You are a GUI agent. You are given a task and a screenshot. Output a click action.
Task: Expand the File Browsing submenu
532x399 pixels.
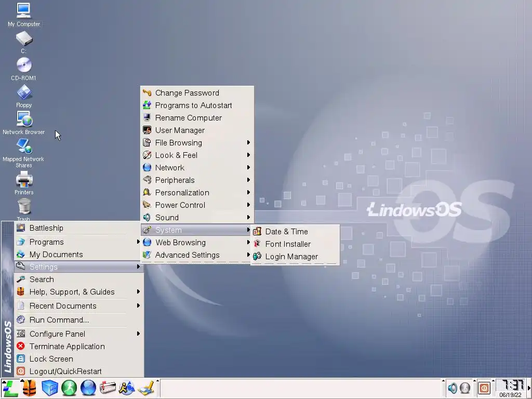[x=197, y=143]
